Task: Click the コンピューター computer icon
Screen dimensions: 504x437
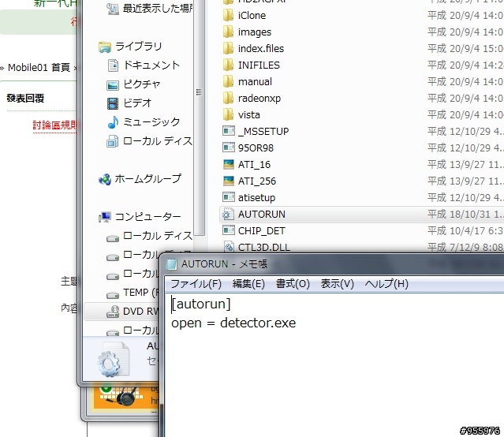Action: click(x=105, y=217)
